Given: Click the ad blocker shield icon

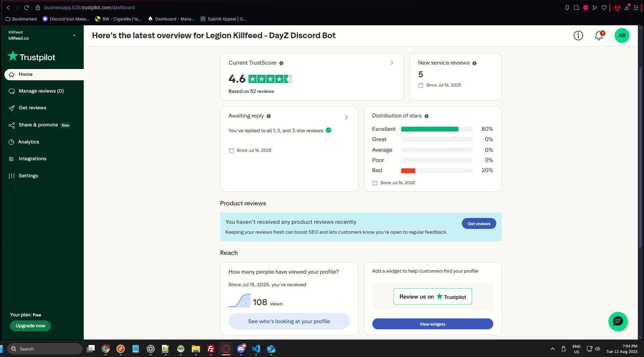Looking at the screenshot, I should (586, 8).
